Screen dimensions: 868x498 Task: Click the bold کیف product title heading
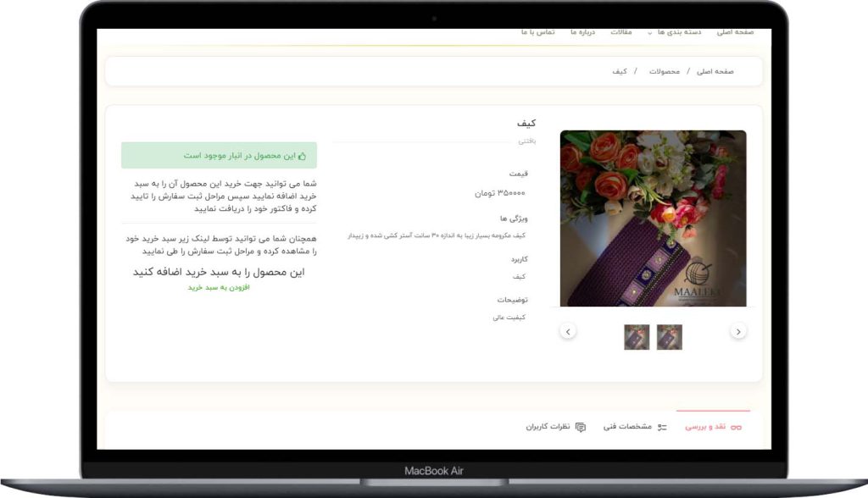tap(526, 124)
